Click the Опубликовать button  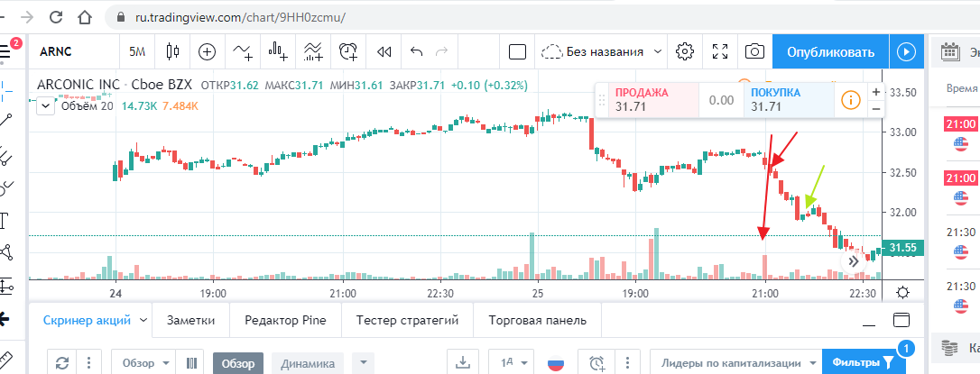point(830,51)
